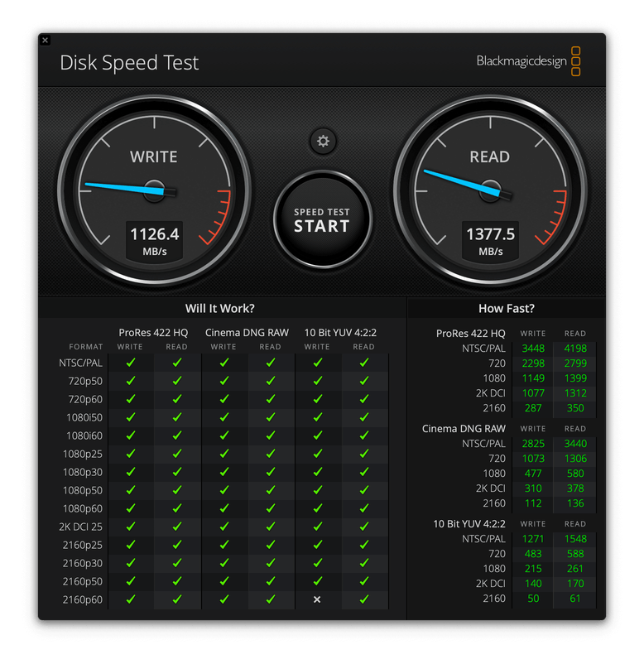The width and height of the screenshot is (644, 664).
Task: Click the WRITE gauge needle dial
Action: point(154,190)
